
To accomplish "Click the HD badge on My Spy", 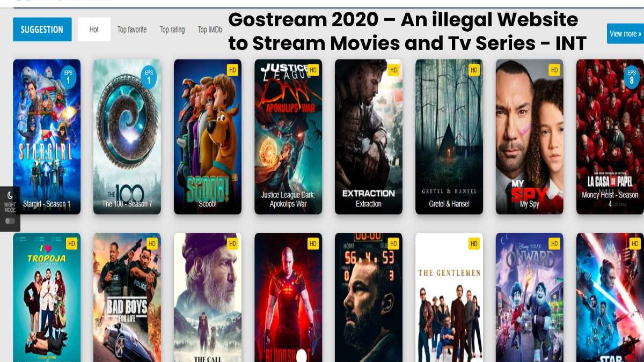I will [554, 70].
